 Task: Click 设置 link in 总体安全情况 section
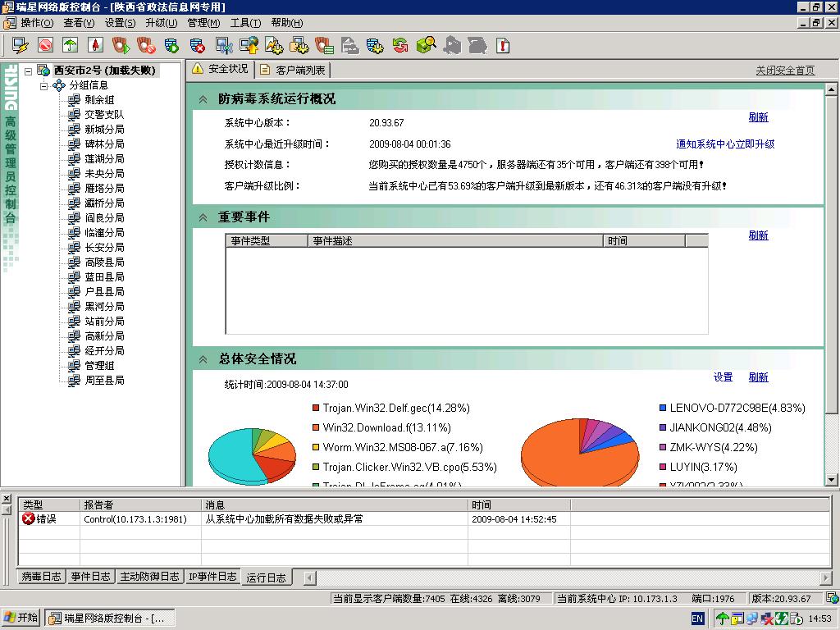pyautogui.click(x=723, y=377)
